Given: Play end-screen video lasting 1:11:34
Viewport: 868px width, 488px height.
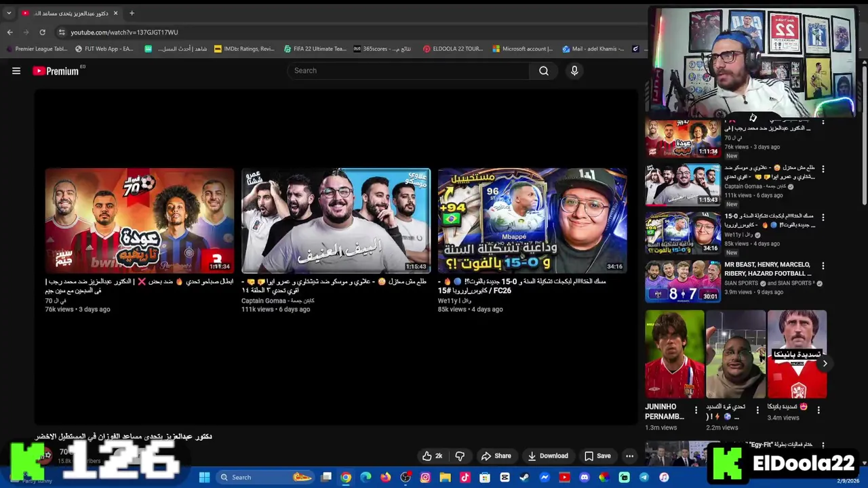Looking at the screenshot, I should click(140, 220).
